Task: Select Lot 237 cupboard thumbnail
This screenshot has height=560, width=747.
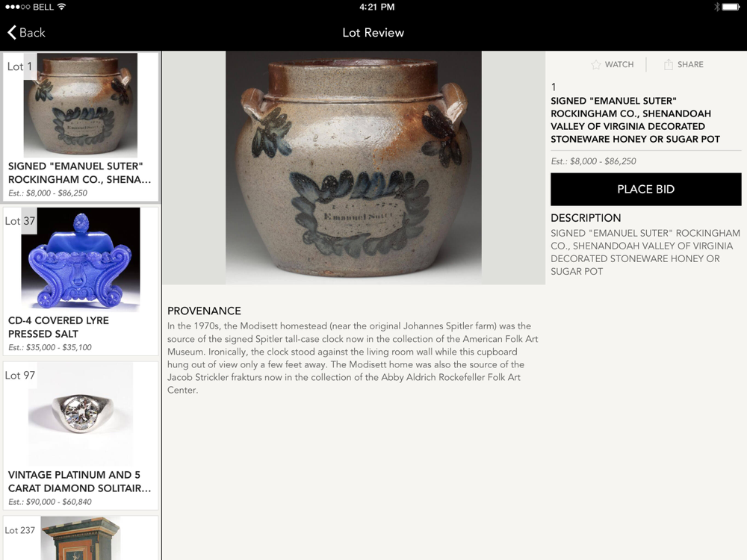Action: pyautogui.click(x=81, y=538)
